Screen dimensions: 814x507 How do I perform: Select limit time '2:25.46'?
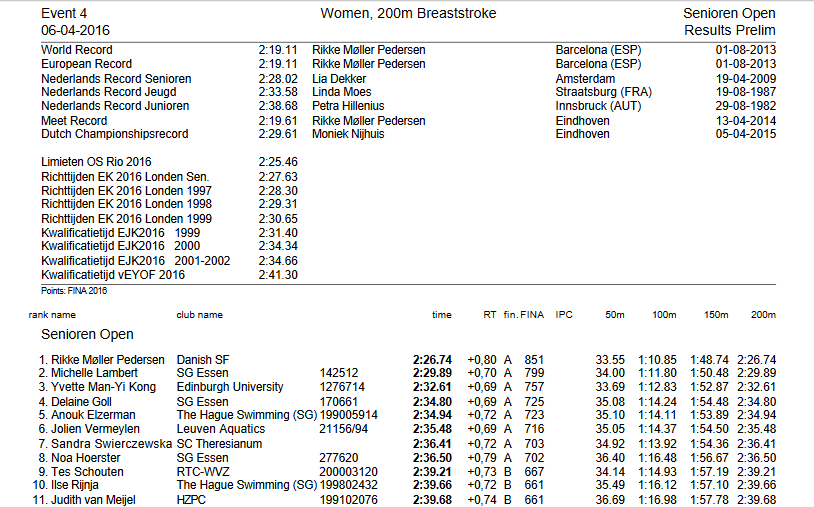coord(278,162)
